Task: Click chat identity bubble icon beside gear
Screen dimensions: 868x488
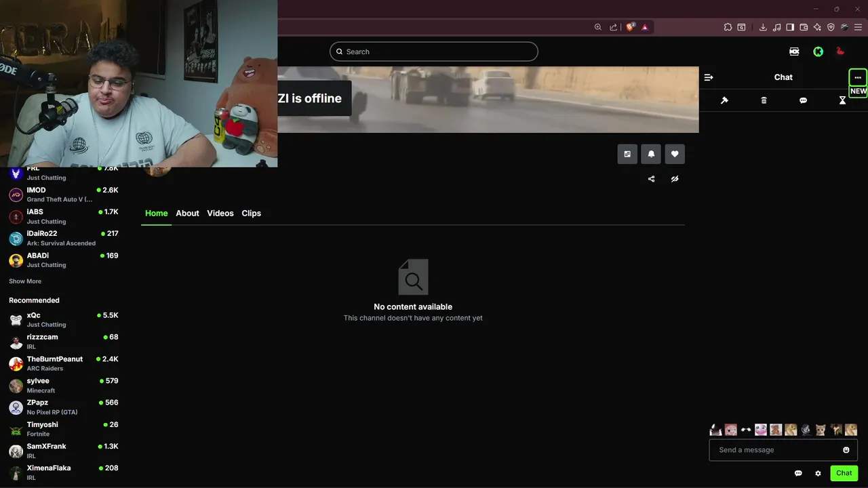Action: point(798,473)
